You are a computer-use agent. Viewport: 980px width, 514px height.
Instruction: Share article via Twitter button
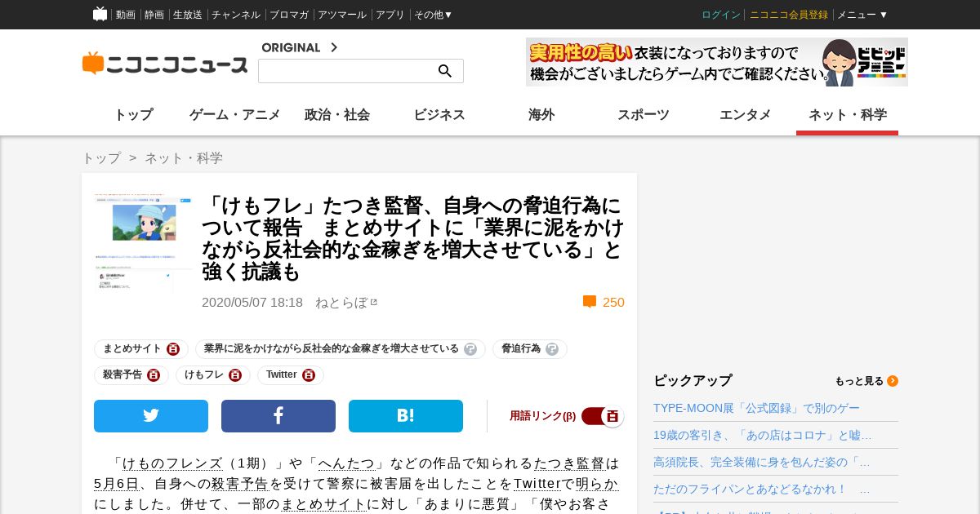pos(151,416)
